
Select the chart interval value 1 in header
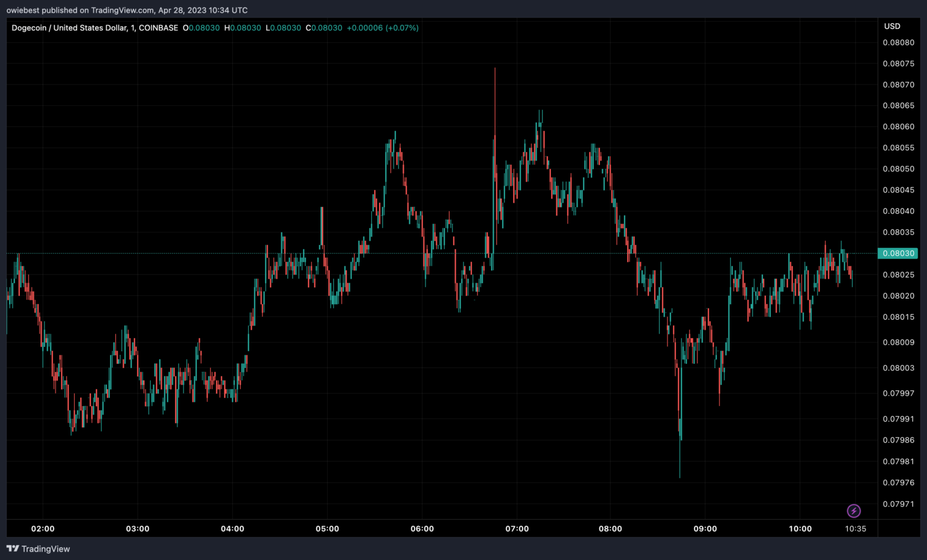(x=133, y=28)
